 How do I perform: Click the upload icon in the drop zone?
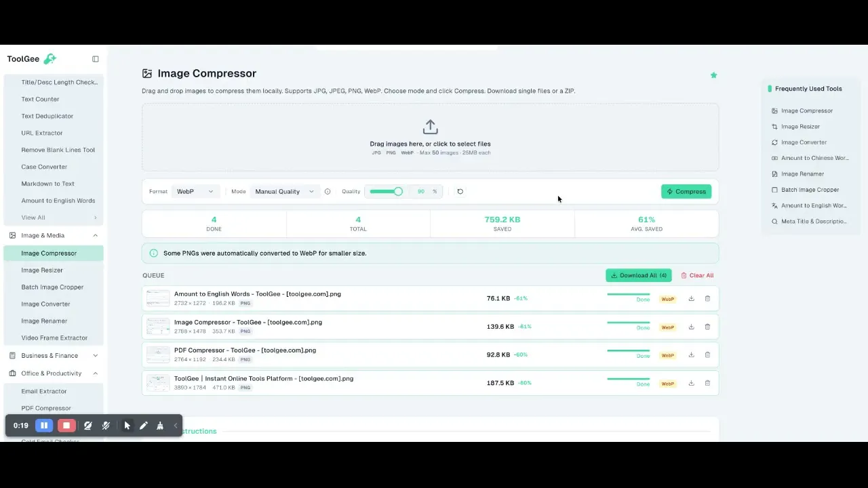[x=430, y=127]
